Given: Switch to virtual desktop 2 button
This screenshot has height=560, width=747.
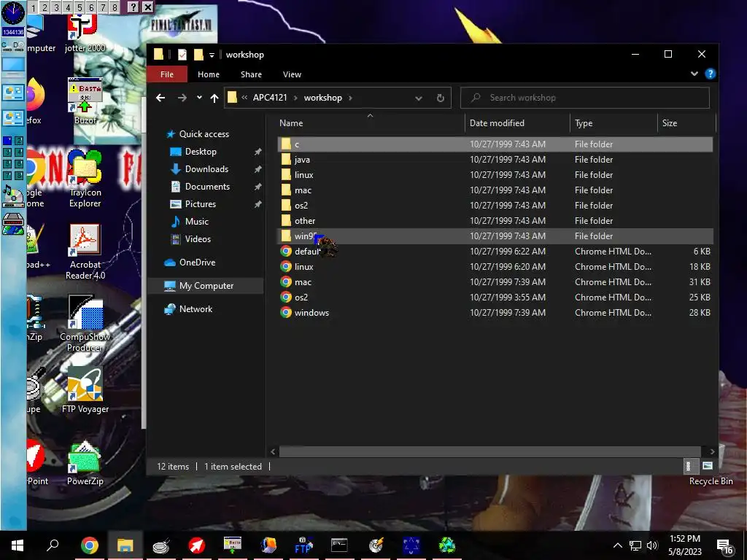Looking at the screenshot, I should (x=44, y=7).
